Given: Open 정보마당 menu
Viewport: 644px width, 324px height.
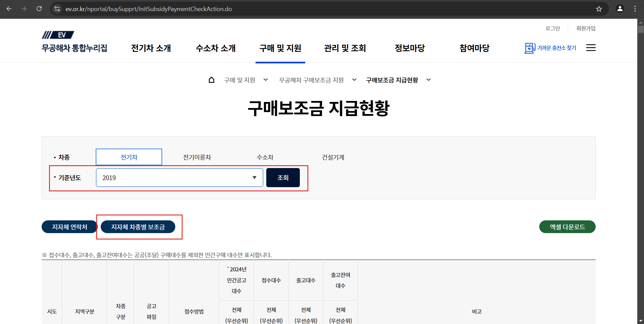Looking at the screenshot, I should point(410,48).
